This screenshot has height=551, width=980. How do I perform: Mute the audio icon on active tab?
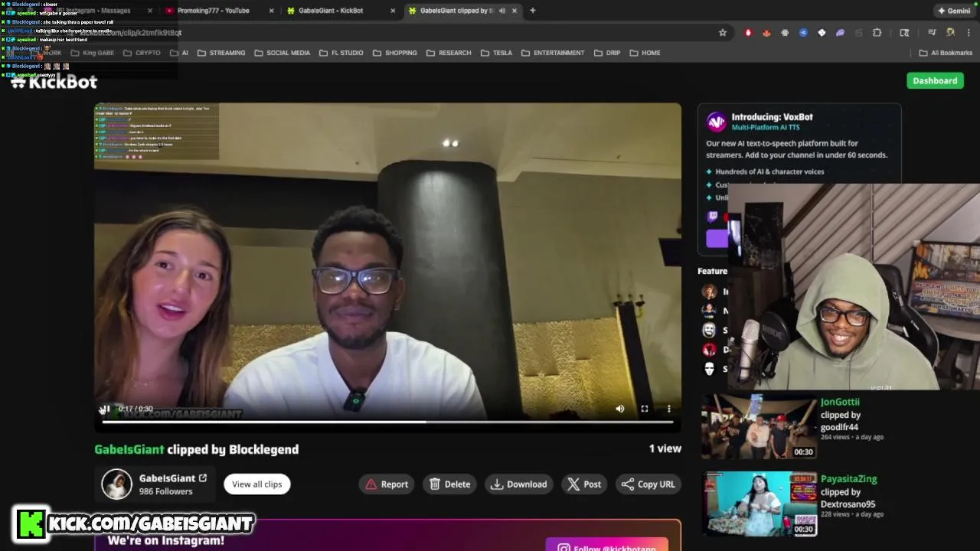click(x=502, y=11)
